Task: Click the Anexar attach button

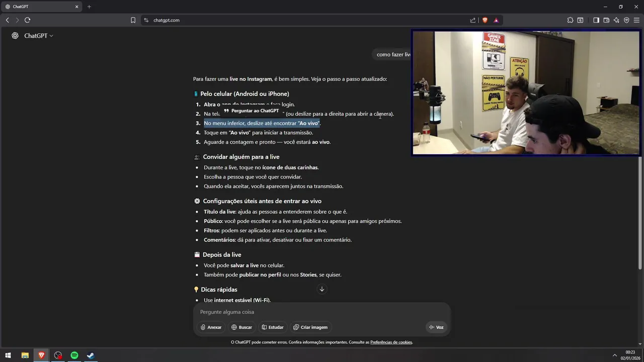Action: coord(211,327)
